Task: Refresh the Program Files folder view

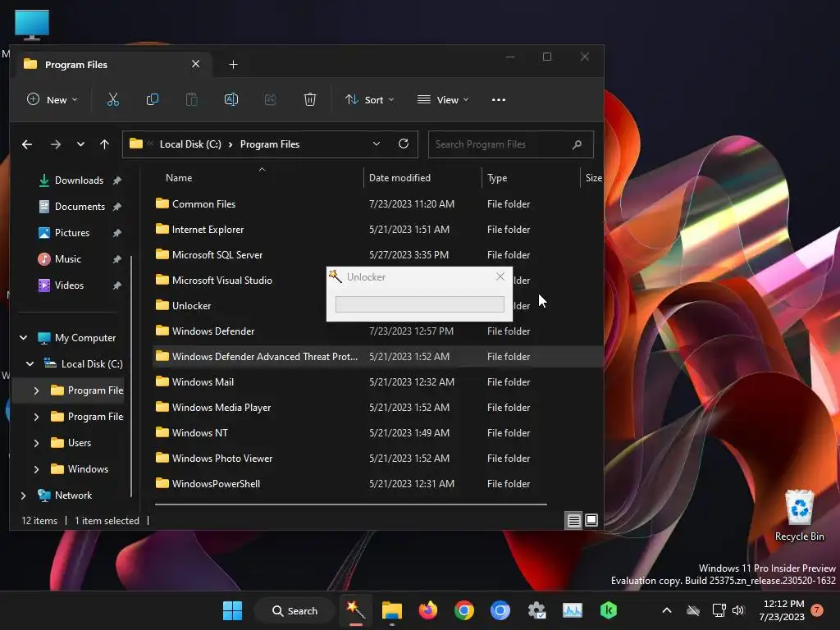Action: point(404,144)
